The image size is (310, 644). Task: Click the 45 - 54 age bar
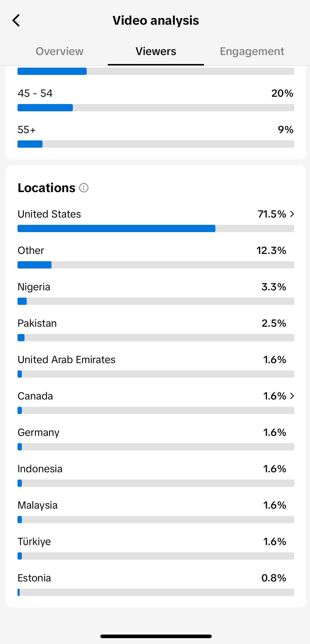click(x=156, y=108)
